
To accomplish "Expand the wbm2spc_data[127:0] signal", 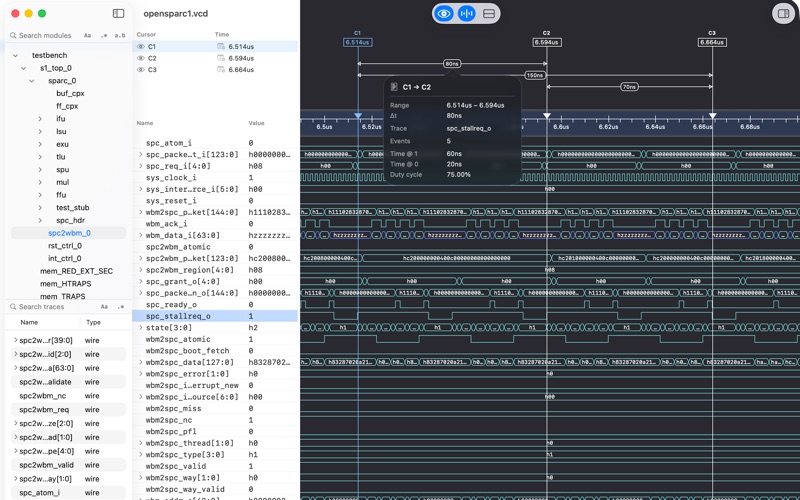I will tap(140, 362).
